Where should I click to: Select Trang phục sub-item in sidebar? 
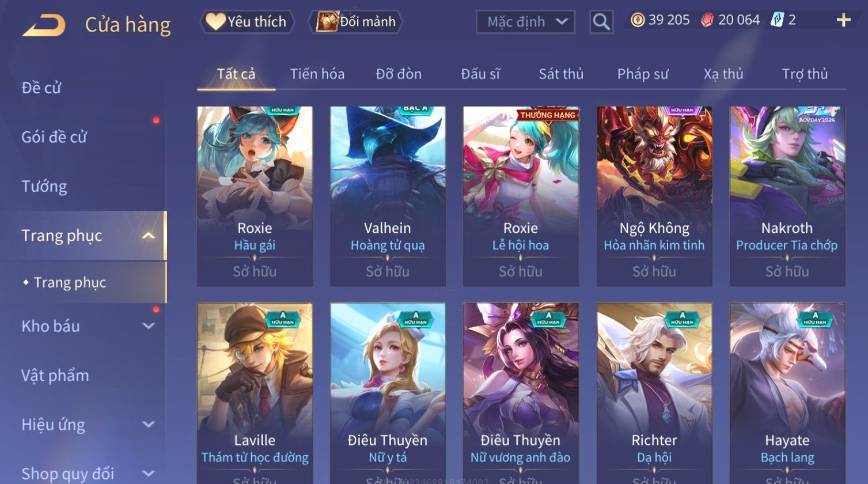[70, 282]
